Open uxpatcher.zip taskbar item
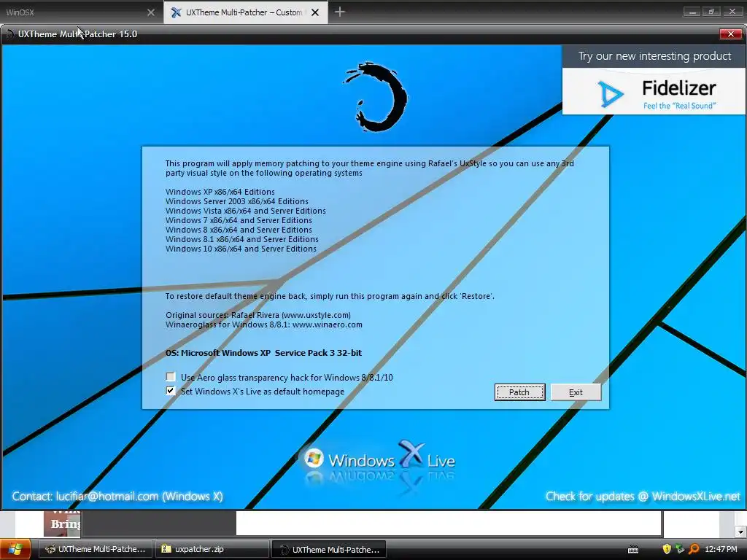747x560 pixels. [212, 549]
